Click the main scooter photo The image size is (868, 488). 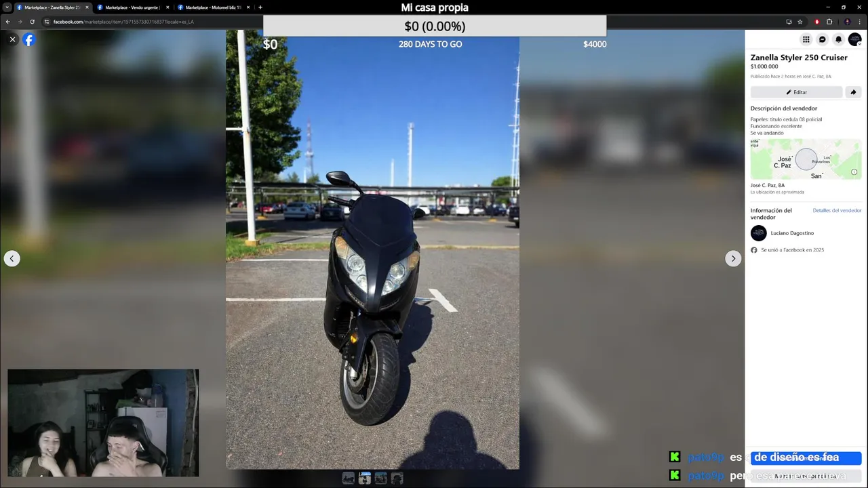coord(372,249)
